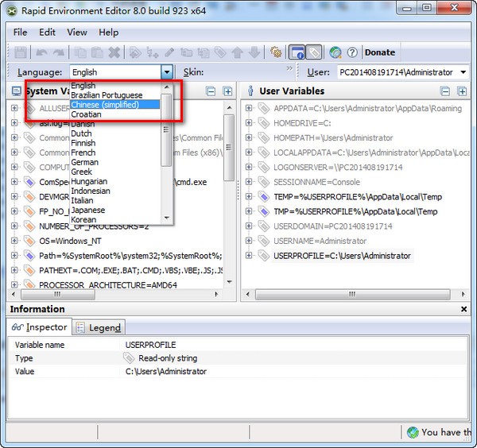
Task: Choose German in the language list
Action: (84, 162)
